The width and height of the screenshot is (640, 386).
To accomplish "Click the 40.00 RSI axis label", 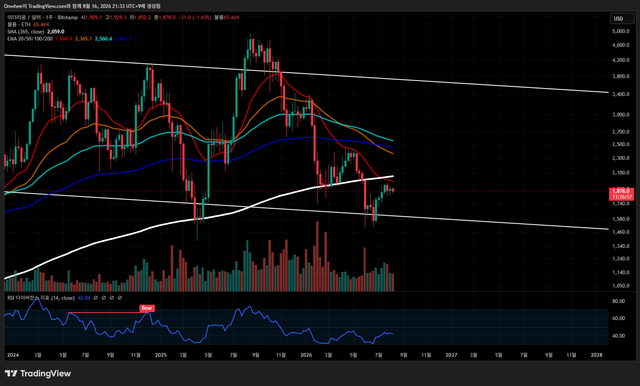I will [x=619, y=336].
